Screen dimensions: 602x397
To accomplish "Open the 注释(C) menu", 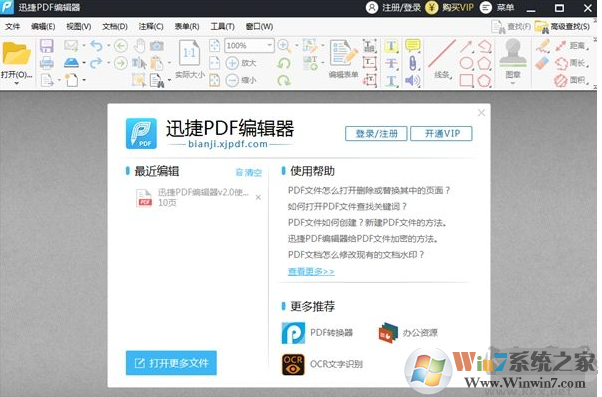I will [x=151, y=26].
